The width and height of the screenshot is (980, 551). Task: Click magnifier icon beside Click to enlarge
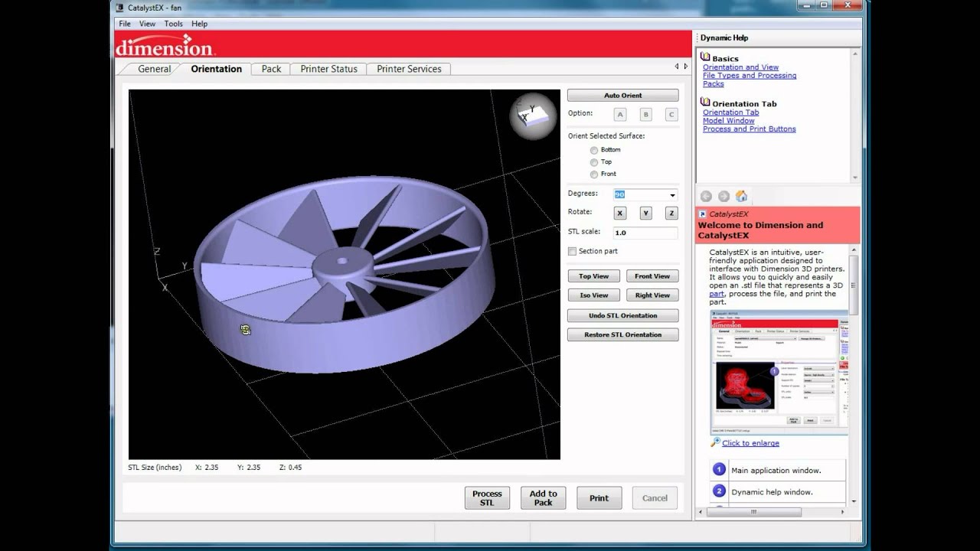pos(715,442)
